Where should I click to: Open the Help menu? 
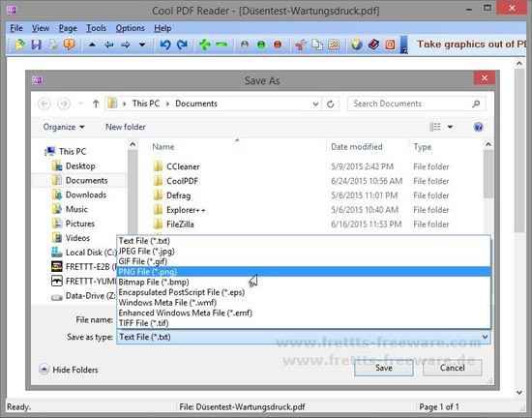[163, 28]
